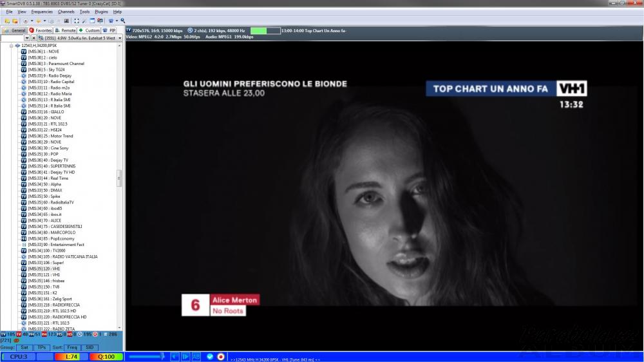Click the TV with red dot toolbar icon
The width and height of the screenshot is (644, 362).
[x=100, y=21]
